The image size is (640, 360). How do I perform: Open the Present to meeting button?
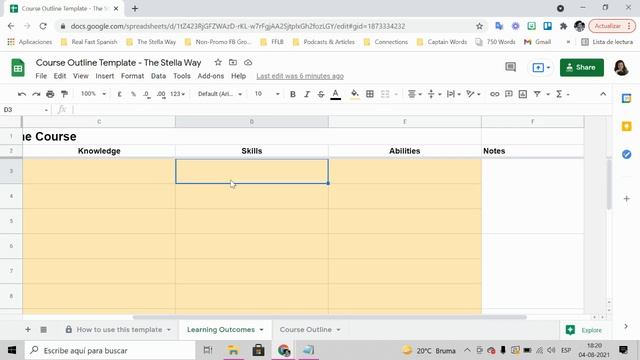(x=541, y=67)
